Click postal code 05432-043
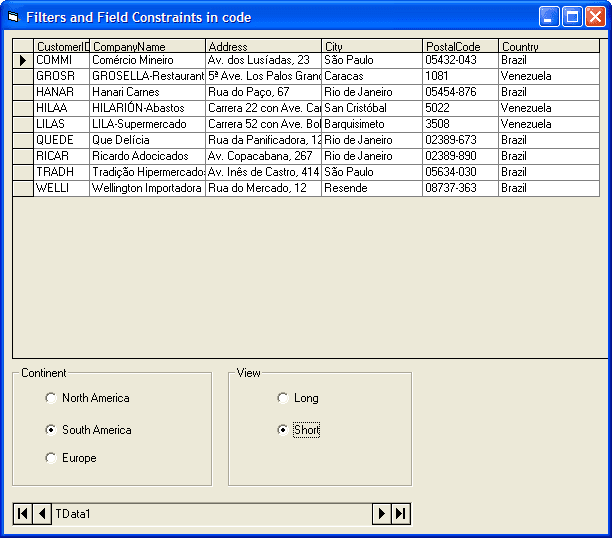 (461, 61)
